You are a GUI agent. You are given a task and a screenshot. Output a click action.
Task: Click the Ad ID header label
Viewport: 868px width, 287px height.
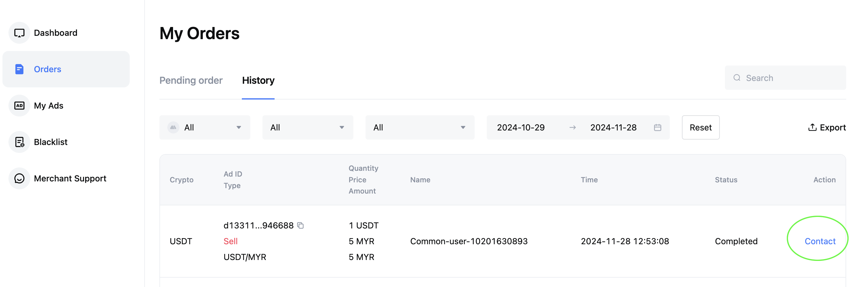(233, 174)
